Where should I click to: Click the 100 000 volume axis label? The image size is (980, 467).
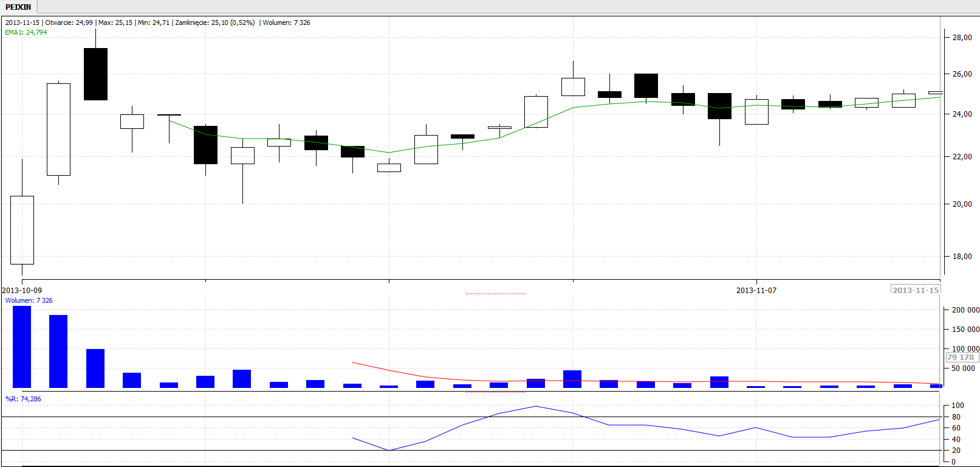(x=965, y=349)
